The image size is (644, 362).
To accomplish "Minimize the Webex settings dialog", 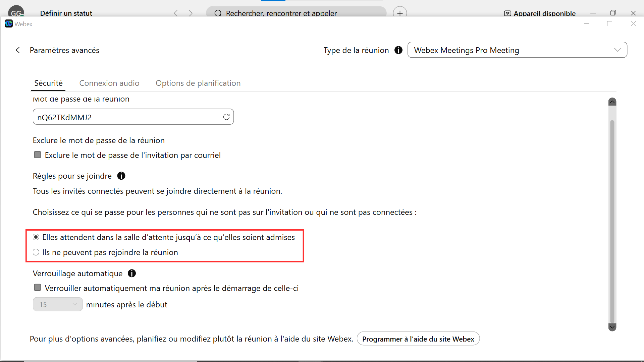I will tap(586, 24).
